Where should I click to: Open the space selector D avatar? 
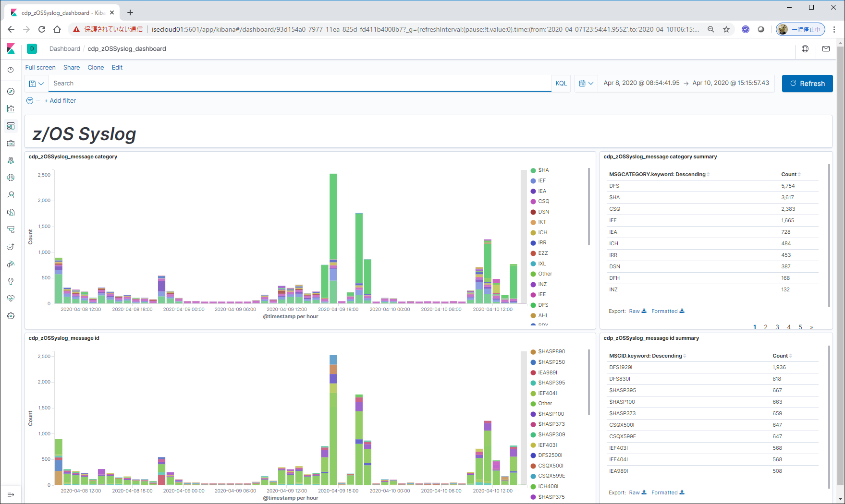pos(32,48)
